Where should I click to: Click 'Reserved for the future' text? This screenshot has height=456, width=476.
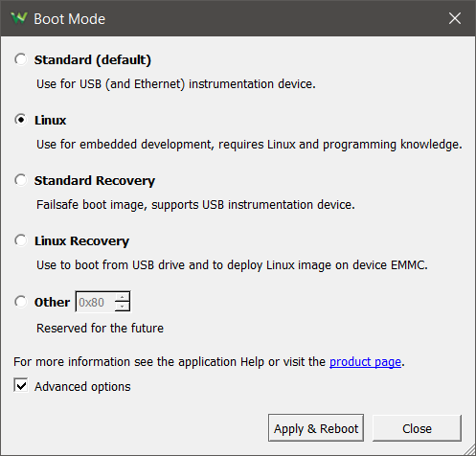[100, 329]
